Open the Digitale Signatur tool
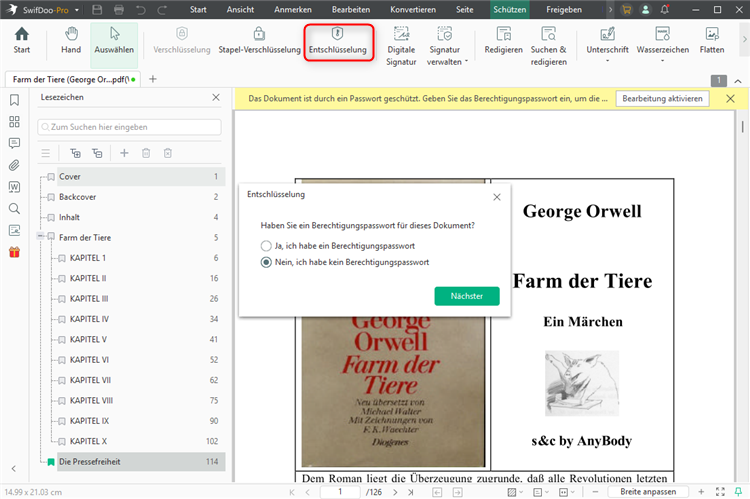 click(401, 46)
